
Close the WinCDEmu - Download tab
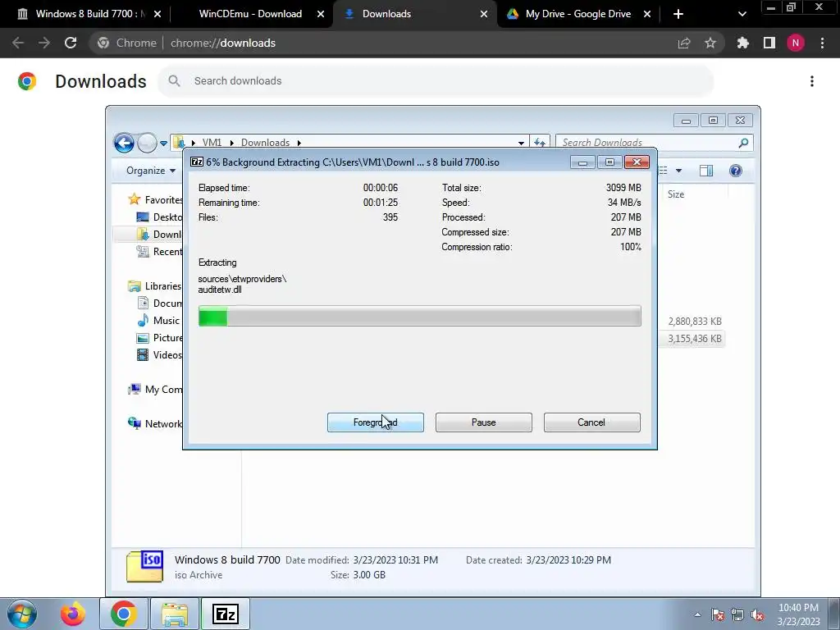coord(321,15)
